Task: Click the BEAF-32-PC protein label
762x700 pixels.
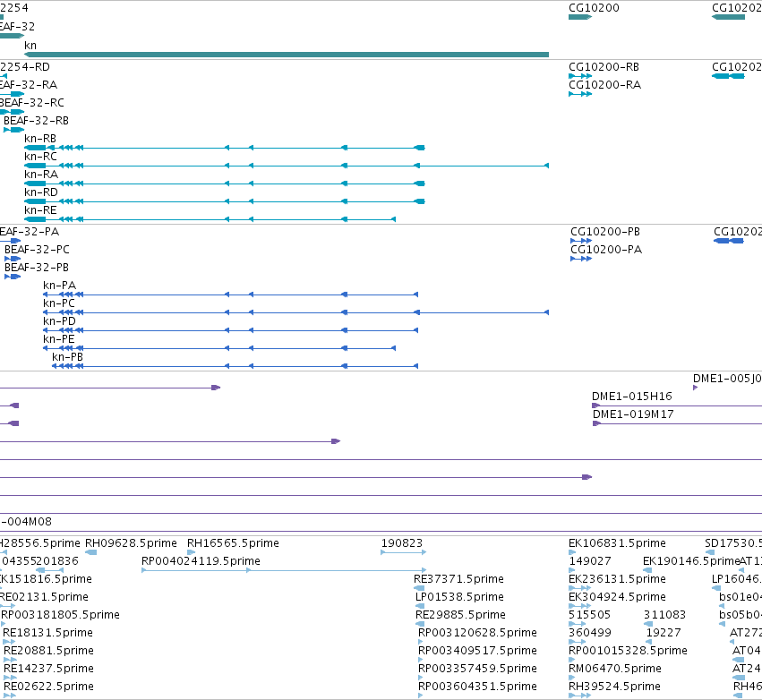Action: coord(37,250)
